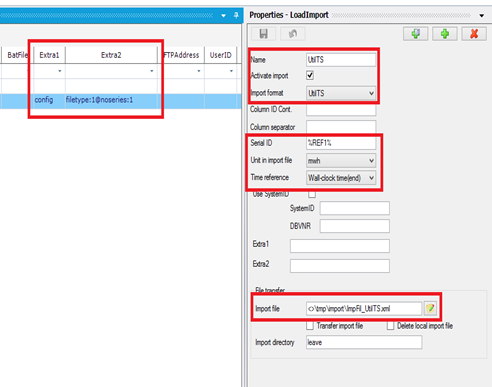Image resolution: width=492 pixels, height=387 pixels.
Task: Toggle the Activate import checkbox
Action: (x=310, y=75)
